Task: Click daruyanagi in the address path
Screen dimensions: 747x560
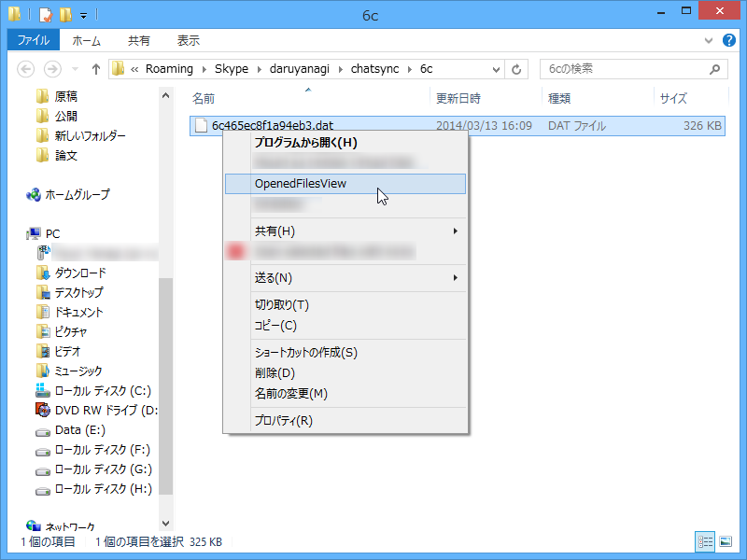Action: point(299,69)
